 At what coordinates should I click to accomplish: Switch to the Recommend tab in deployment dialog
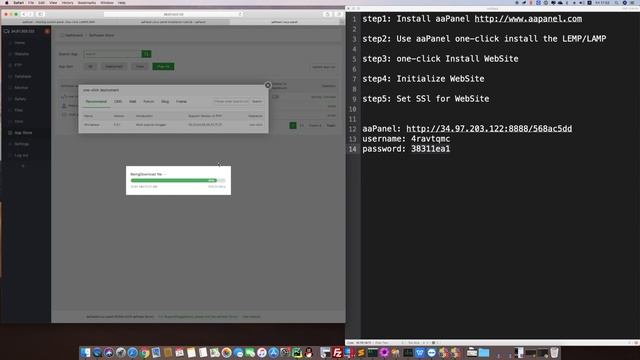[96, 102]
